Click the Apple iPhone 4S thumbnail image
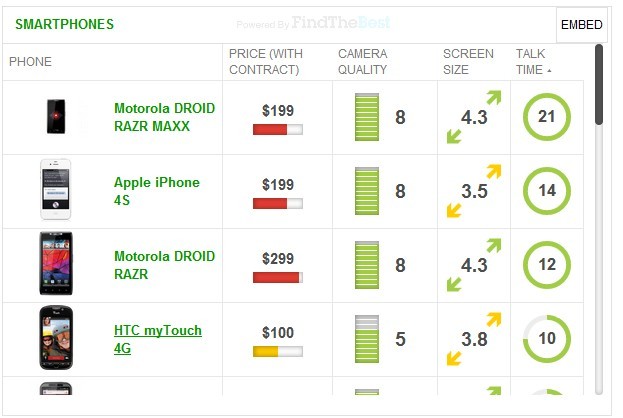 56,190
